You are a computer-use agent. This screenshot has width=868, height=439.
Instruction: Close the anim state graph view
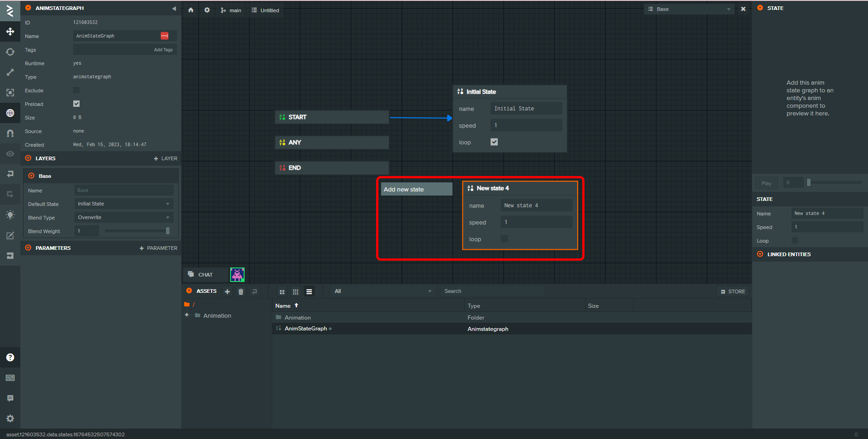pyautogui.click(x=743, y=9)
